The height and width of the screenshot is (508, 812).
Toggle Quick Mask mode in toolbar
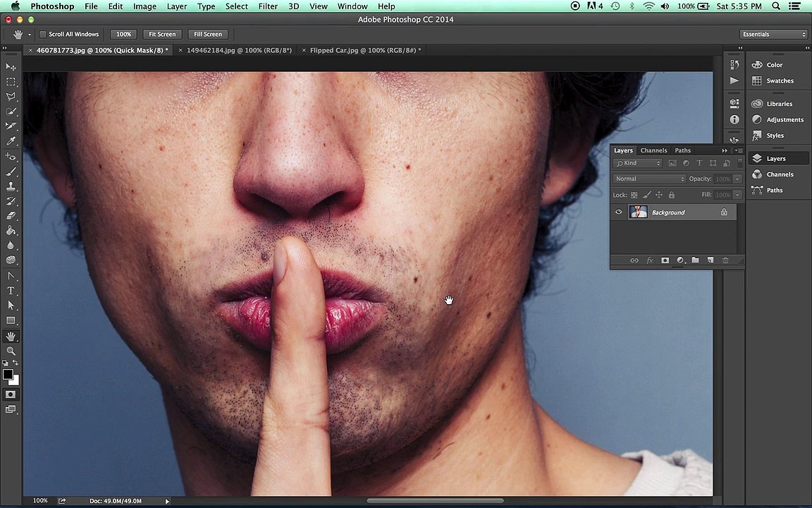(x=11, y=394)
